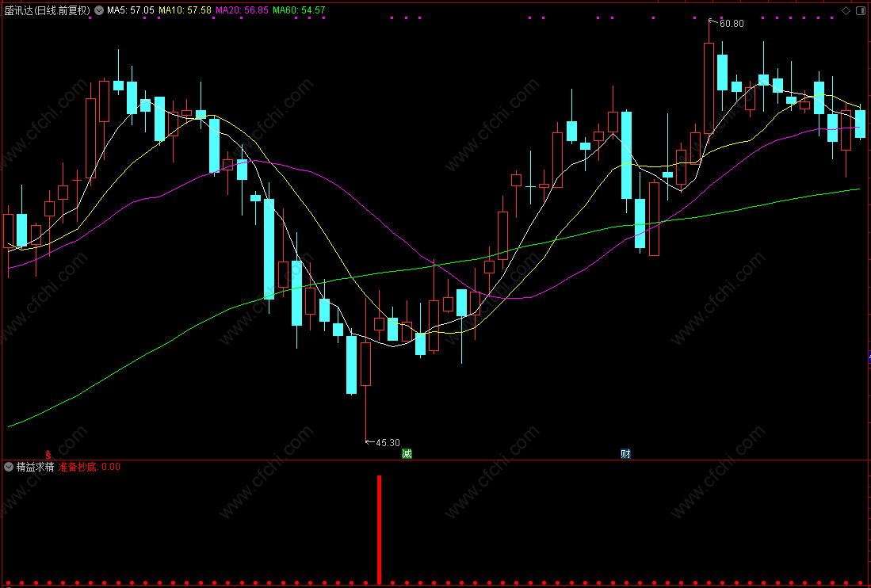
Task: Click the 准备抄底: 0.00 indicator value
Action: point(90,467)
